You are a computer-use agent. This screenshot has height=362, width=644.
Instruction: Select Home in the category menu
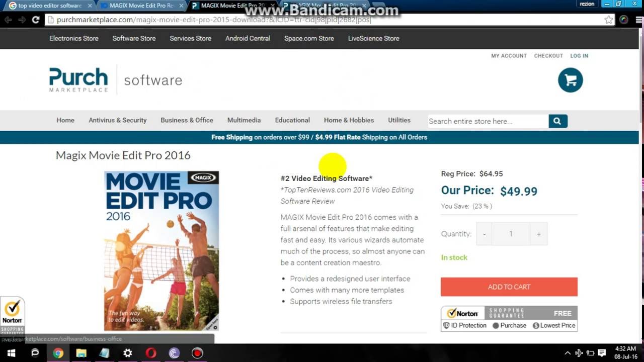(65, 120)
